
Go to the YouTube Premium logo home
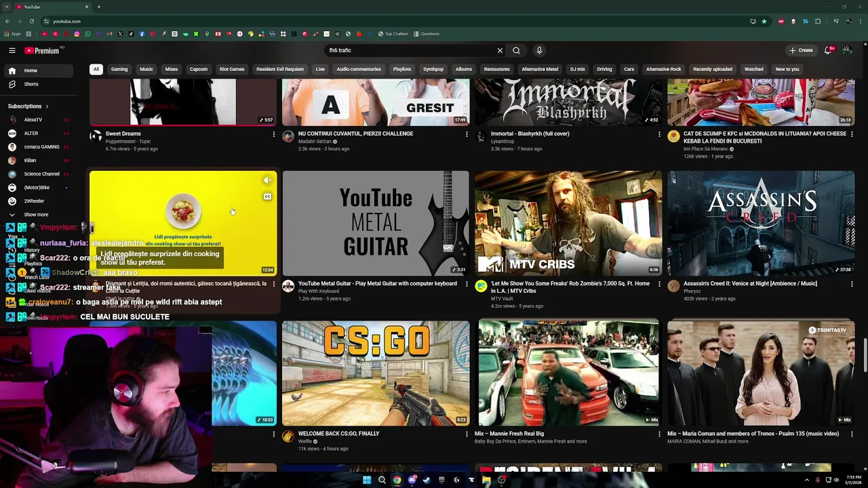(42, 50)
